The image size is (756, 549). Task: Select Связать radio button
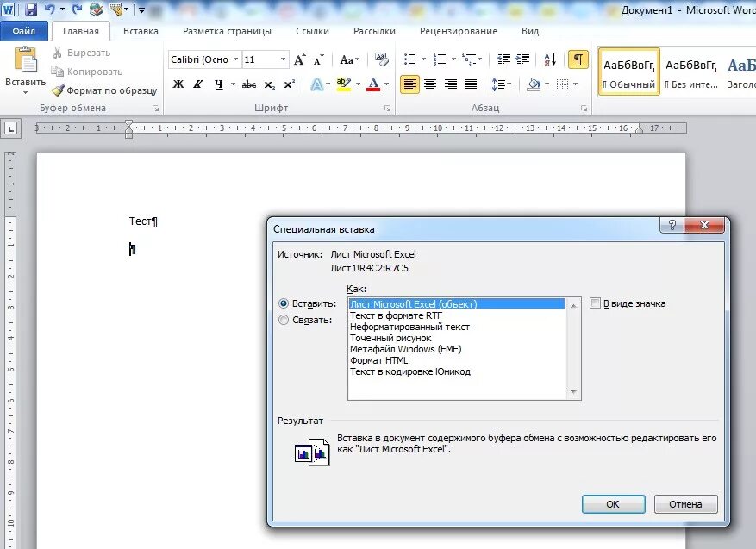(x=284, y=320)
